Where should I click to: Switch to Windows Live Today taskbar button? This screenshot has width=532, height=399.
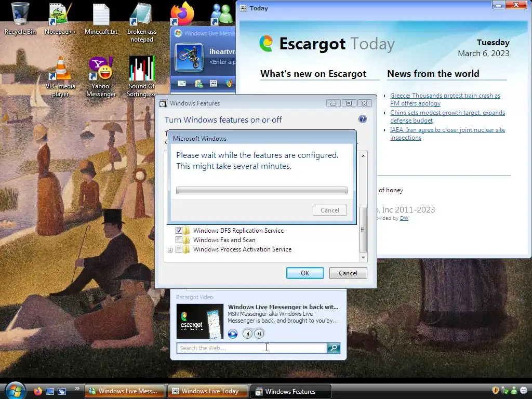point(208,391)
